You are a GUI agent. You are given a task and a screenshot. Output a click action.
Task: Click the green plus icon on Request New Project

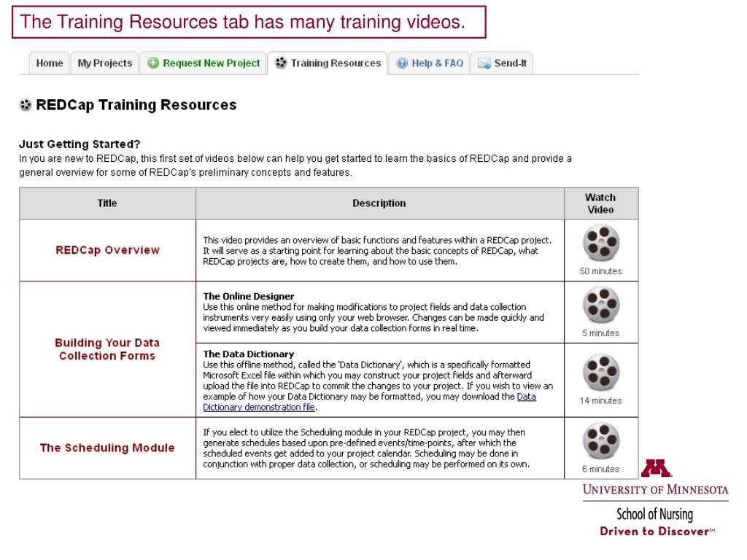[153, 63]
